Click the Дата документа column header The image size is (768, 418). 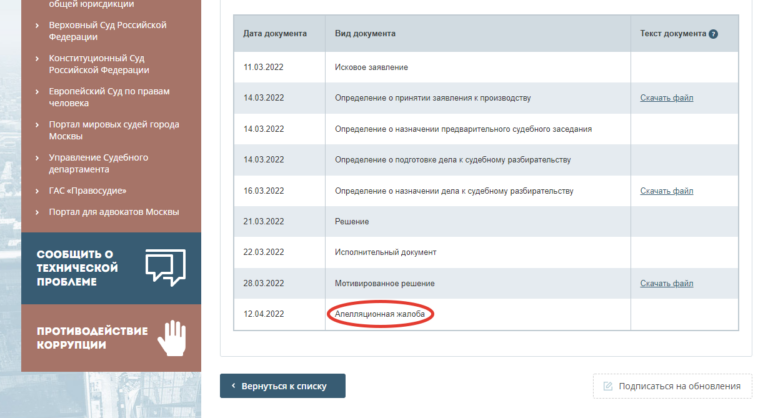(275, 34)
